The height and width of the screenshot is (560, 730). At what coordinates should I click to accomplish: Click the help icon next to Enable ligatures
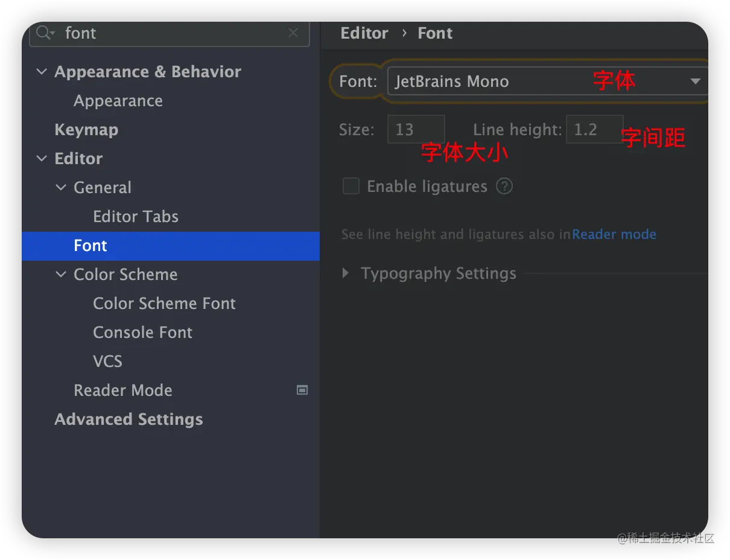point(504,186)
